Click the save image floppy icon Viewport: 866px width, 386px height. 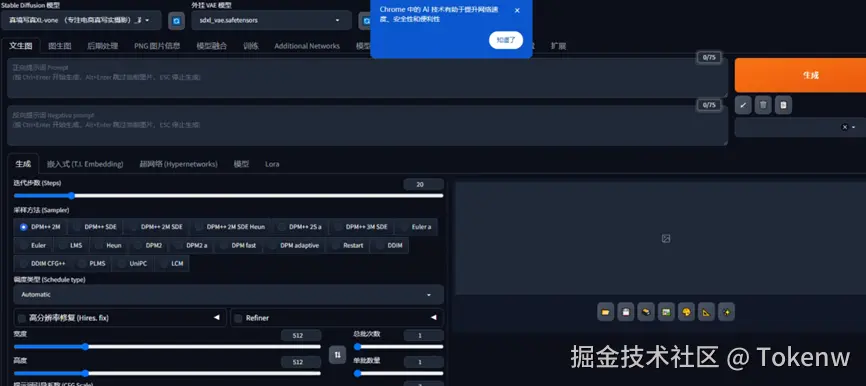(x=626, y=312)
